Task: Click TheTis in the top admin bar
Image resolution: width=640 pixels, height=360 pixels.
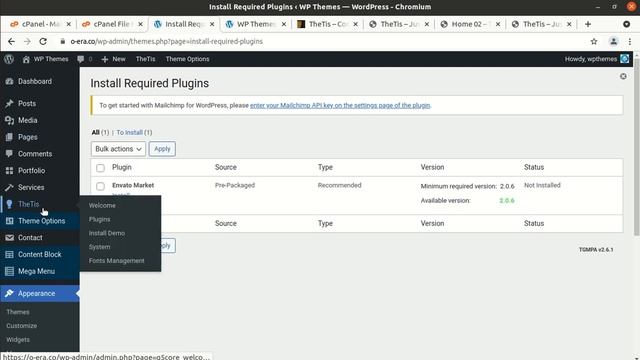Action: point(145,59)
